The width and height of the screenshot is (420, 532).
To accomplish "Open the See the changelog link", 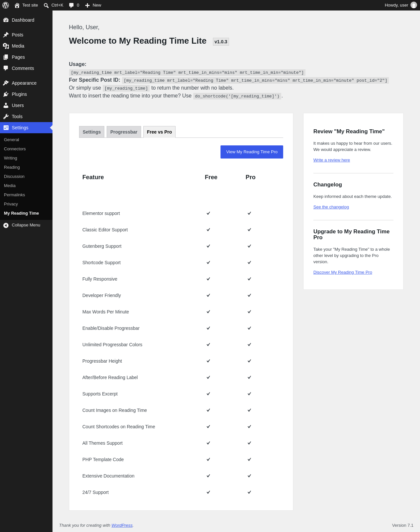I will (331, 207).
